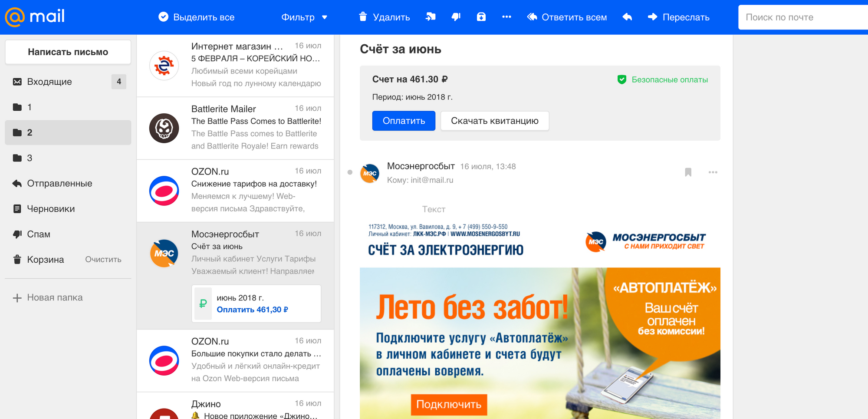Open the Filter dropdown
The height and width of the screenshot is (419, 868).
coord(304,17)
